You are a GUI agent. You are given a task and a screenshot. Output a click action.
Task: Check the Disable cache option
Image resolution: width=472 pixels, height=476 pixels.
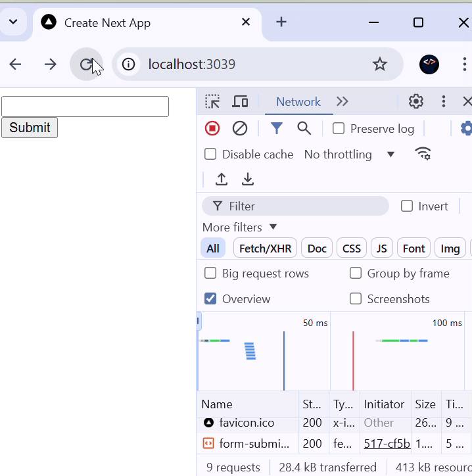point(211,155)
